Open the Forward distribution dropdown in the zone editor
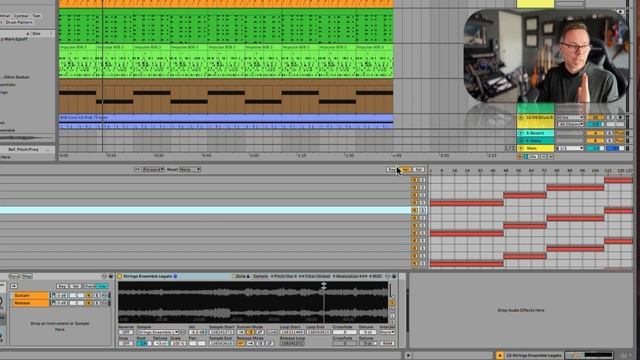The height and width of the screenshot is (360, 640). coord(153,169)
